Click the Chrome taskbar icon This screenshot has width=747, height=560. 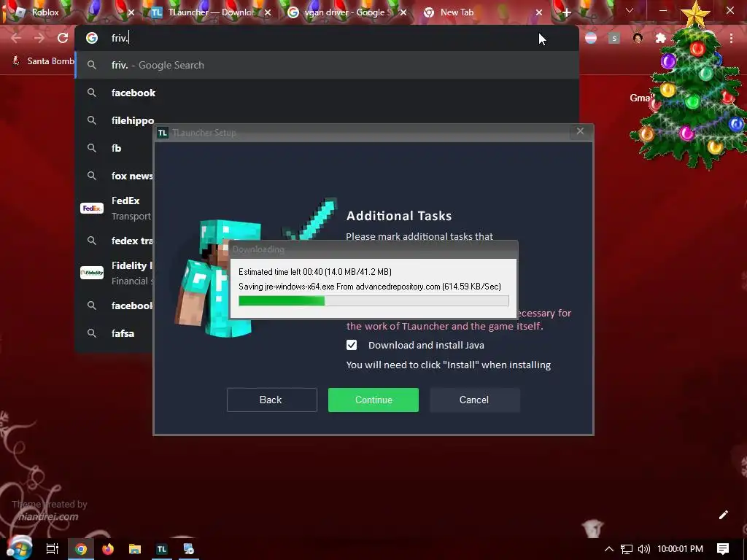click(80, 549)
